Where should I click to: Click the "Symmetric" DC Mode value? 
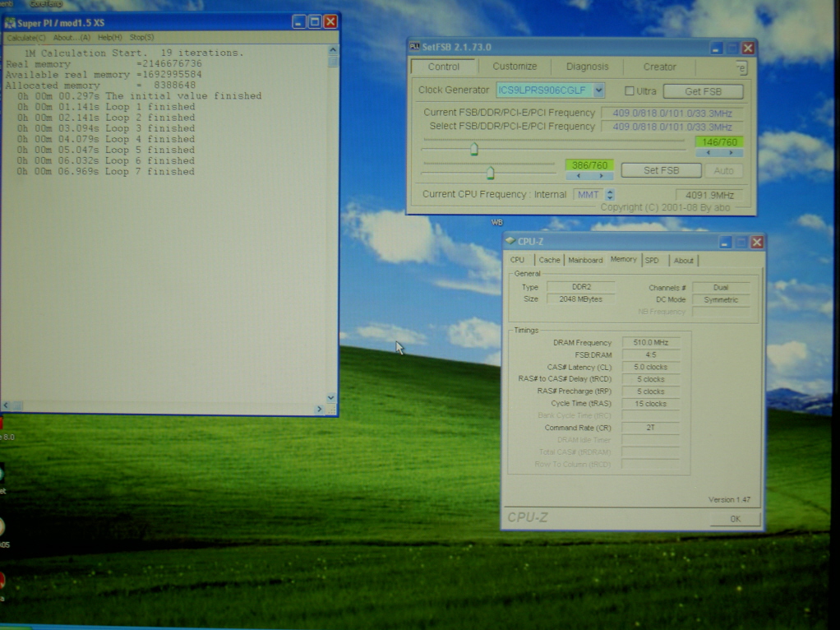pos(721,299)
